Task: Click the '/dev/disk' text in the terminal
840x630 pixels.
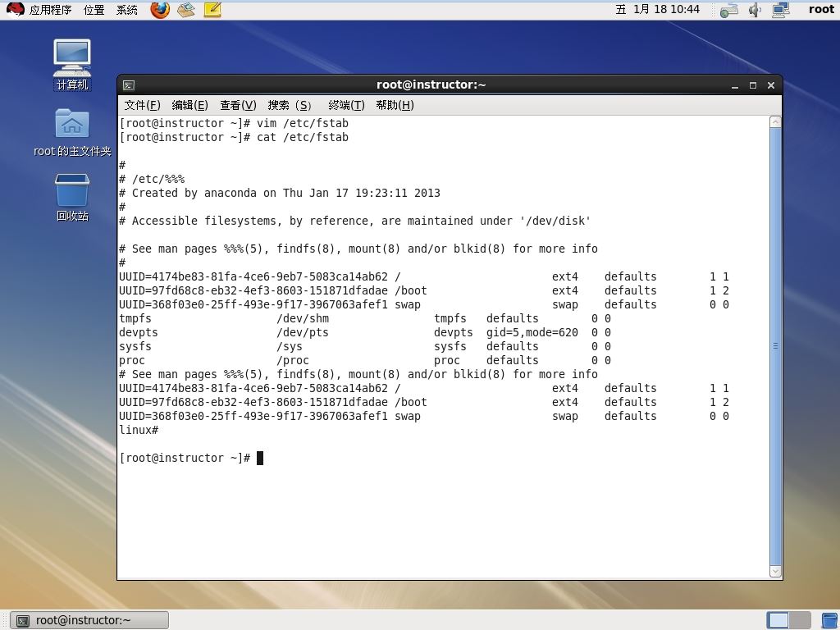Action: [555, 221]
